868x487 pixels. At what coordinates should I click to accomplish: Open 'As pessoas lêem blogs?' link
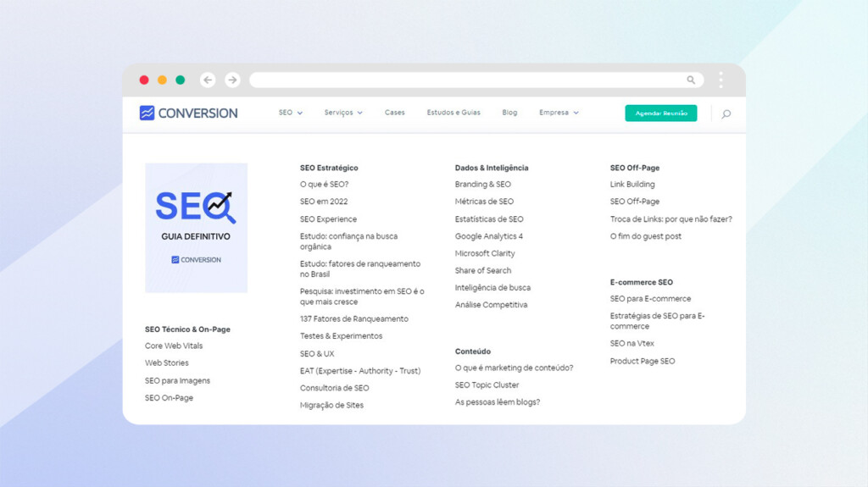click(498, 401)
